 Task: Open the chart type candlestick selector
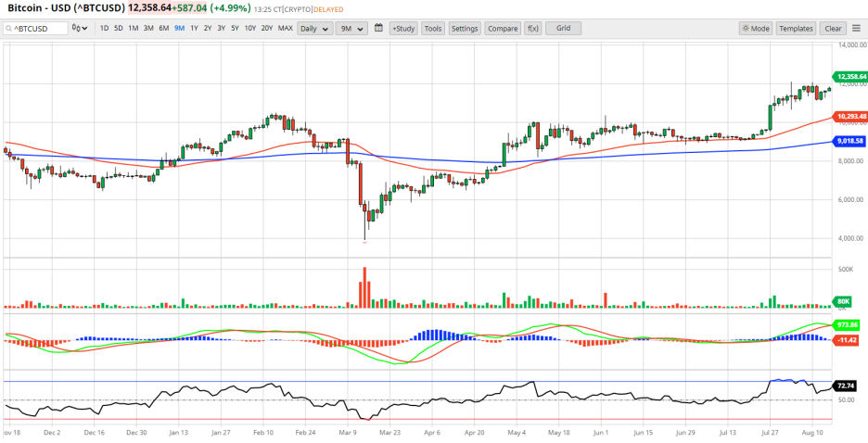click(81, 28)
